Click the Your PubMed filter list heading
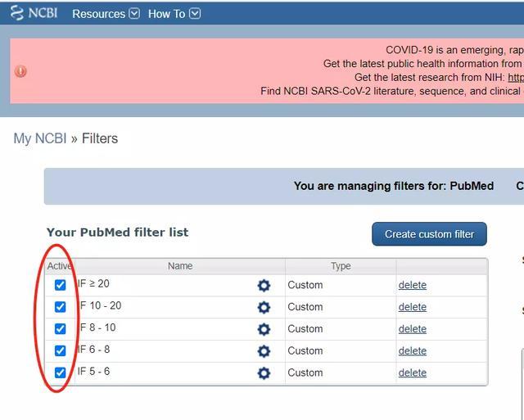 tap(117, 233)
